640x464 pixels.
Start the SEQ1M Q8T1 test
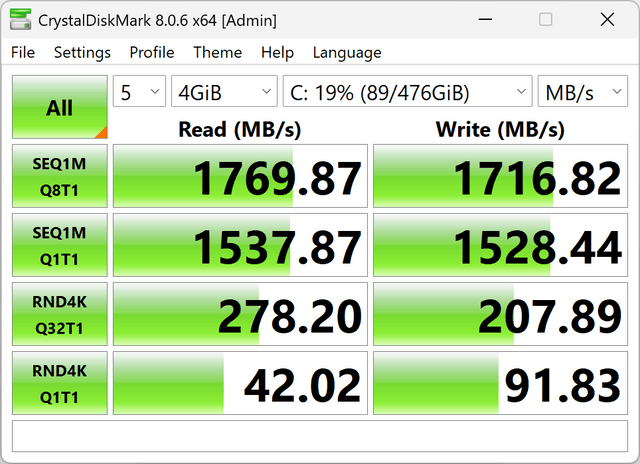(60, 176)
